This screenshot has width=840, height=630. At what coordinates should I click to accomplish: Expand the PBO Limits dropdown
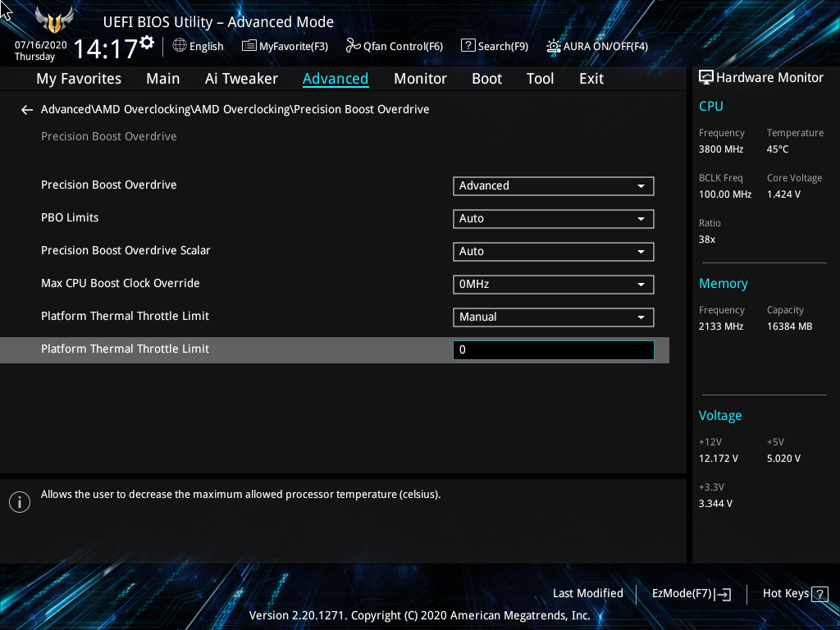554,218
